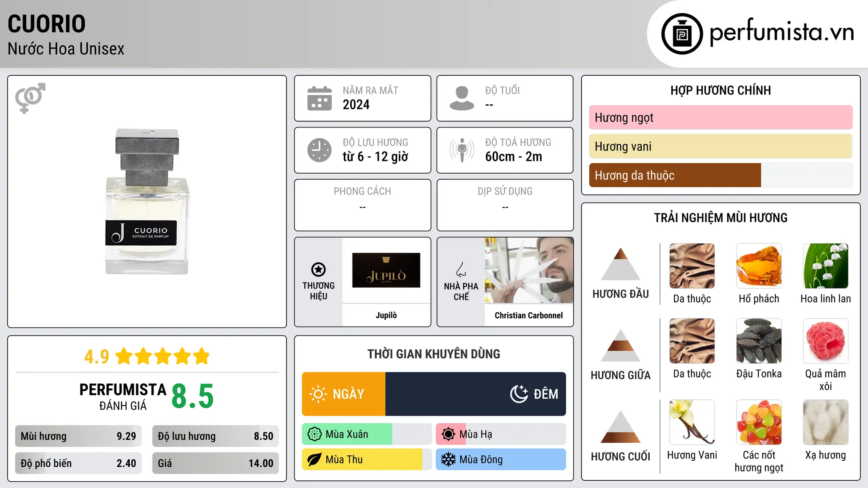Click the 60cm - 2m sillage value
The height and width of the screenshot is (488, 868).
(x=514, y=157)
